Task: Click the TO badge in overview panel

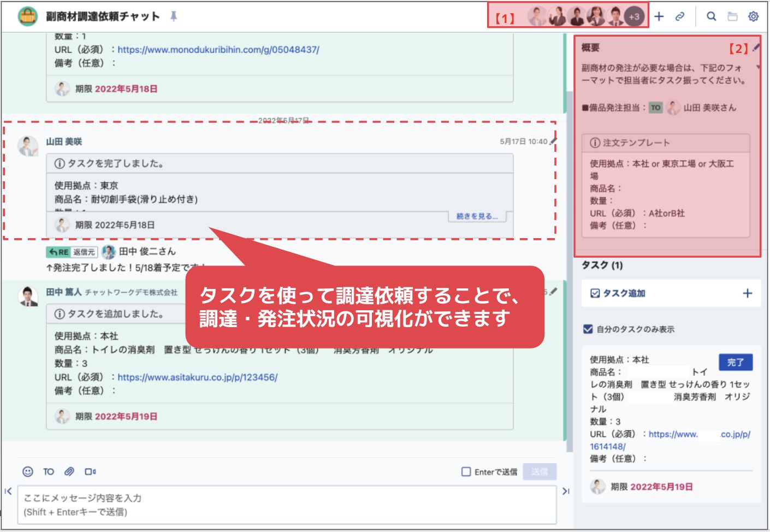Action: tap(656, 108)
